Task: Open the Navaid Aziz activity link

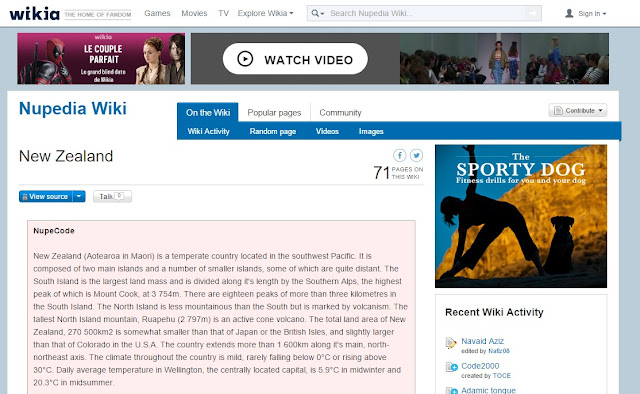Action: [x=482, y=341]
